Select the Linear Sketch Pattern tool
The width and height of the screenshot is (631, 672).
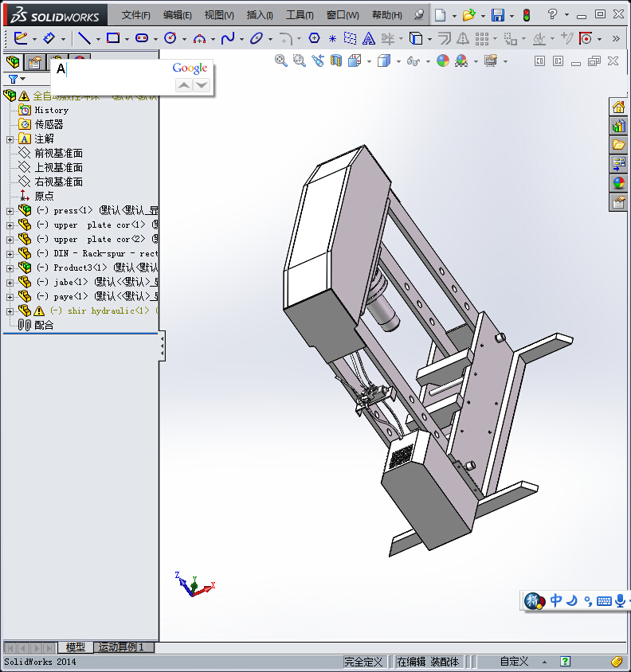[482, 38]
